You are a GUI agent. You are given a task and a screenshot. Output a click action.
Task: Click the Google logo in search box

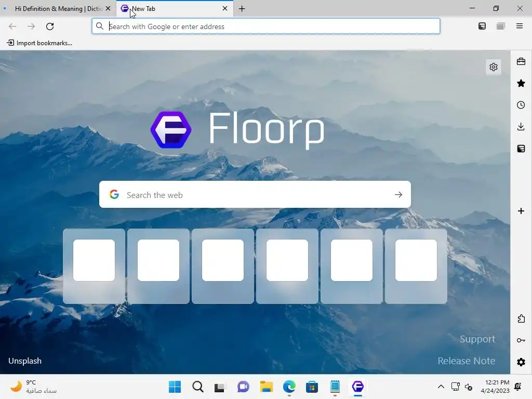tap(114, 194)
